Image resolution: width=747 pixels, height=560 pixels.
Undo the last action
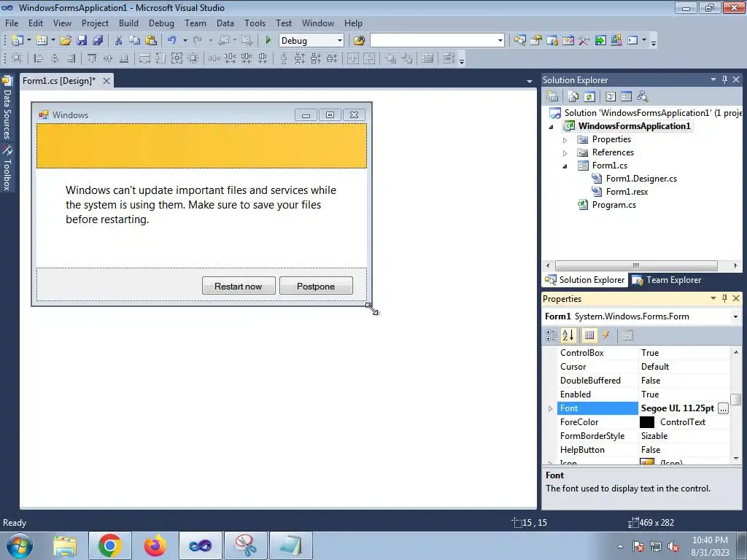tap(172, 41)
